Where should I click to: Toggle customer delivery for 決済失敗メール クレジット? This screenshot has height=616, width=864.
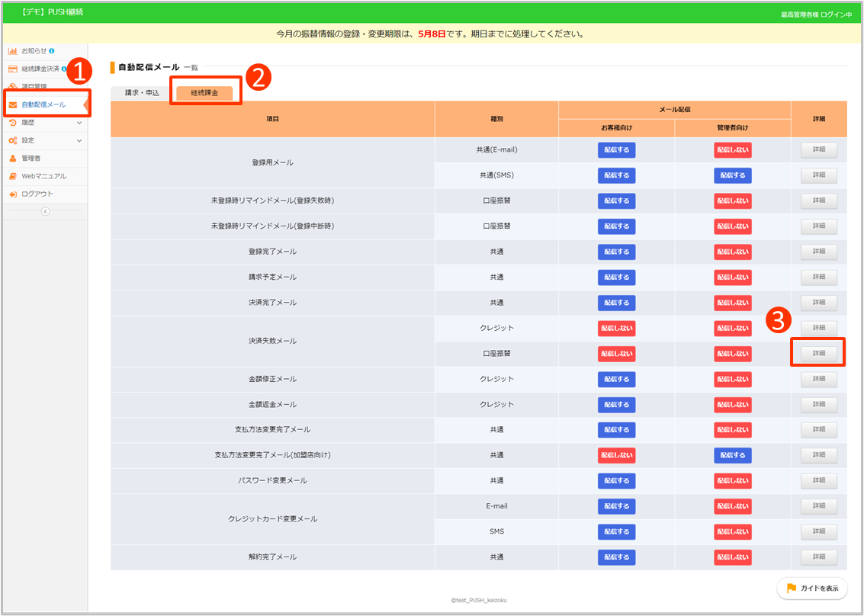point(616,328)
